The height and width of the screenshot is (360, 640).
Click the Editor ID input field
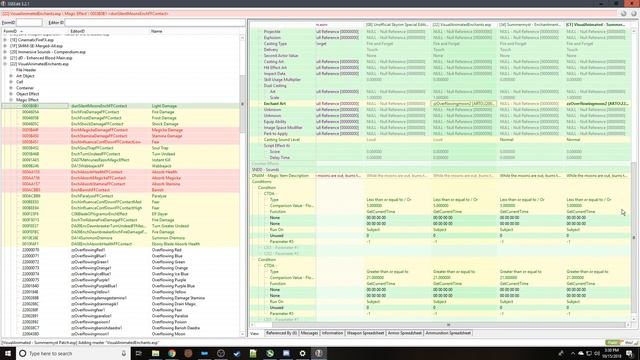click(155, 22)
